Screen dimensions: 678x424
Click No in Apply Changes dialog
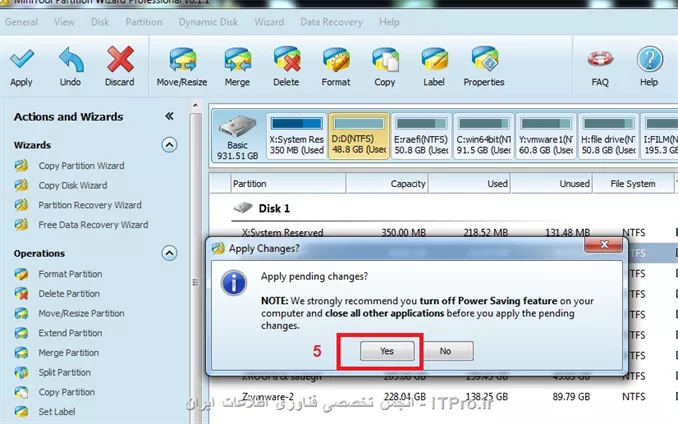click(445, 351)
